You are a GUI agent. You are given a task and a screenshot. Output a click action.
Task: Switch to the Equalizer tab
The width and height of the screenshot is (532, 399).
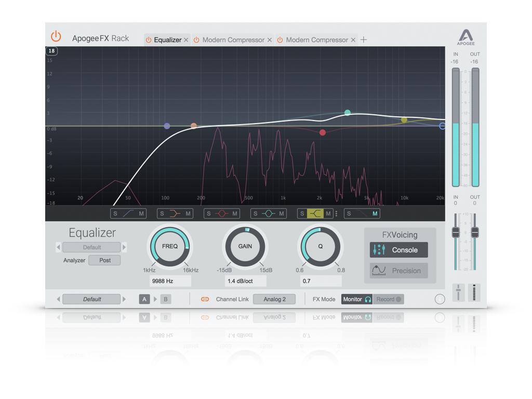point(168,40)
